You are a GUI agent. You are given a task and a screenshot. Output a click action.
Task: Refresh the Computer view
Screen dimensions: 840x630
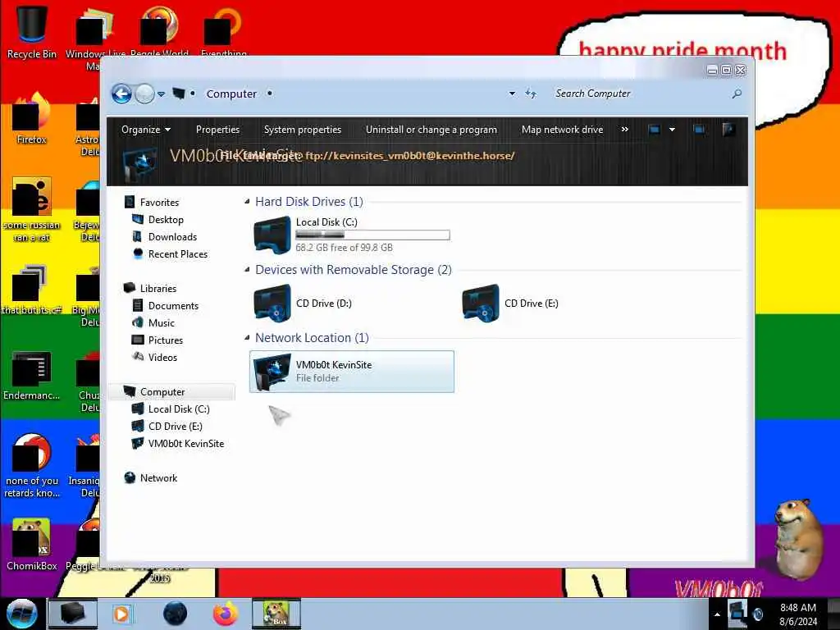531,94
